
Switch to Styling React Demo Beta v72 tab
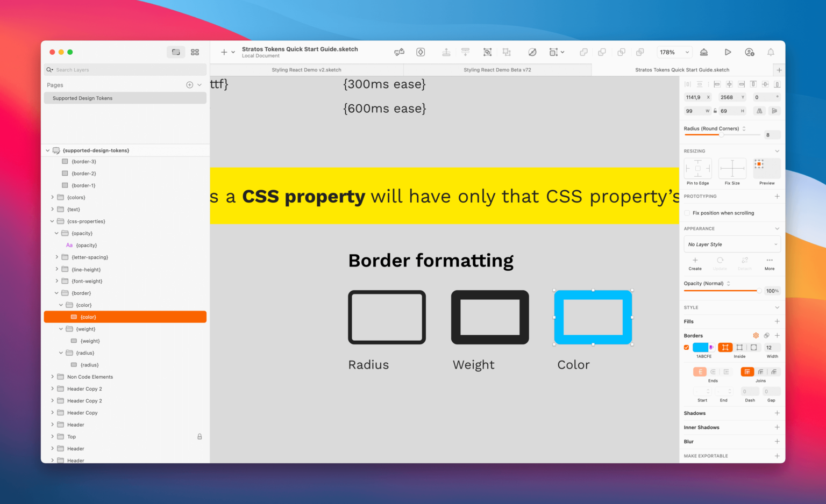(497, 69)
